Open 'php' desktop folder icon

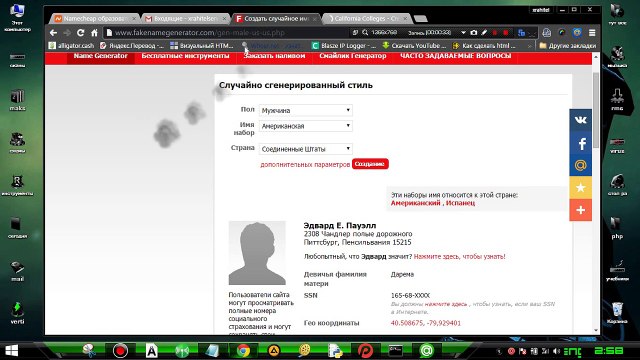(x=617, y=228)
